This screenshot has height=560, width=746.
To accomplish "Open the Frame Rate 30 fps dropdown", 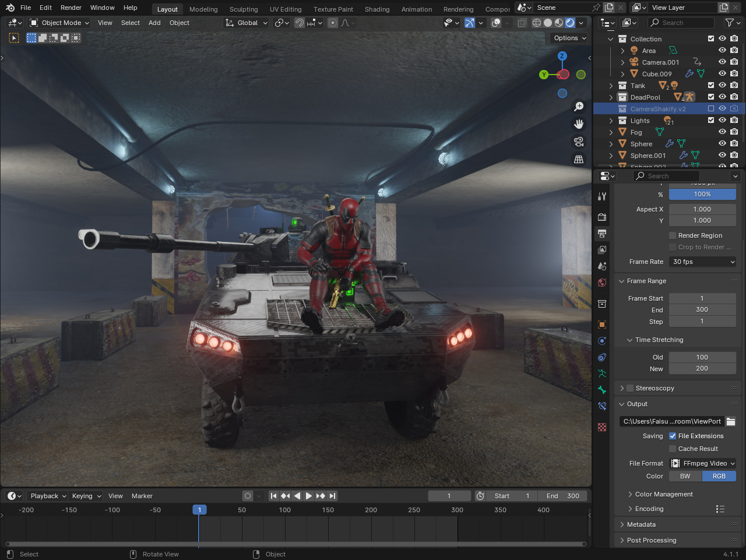I will tap(703, 262).
